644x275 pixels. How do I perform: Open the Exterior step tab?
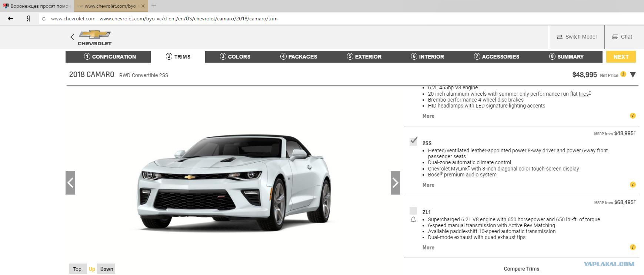[364, 57]
